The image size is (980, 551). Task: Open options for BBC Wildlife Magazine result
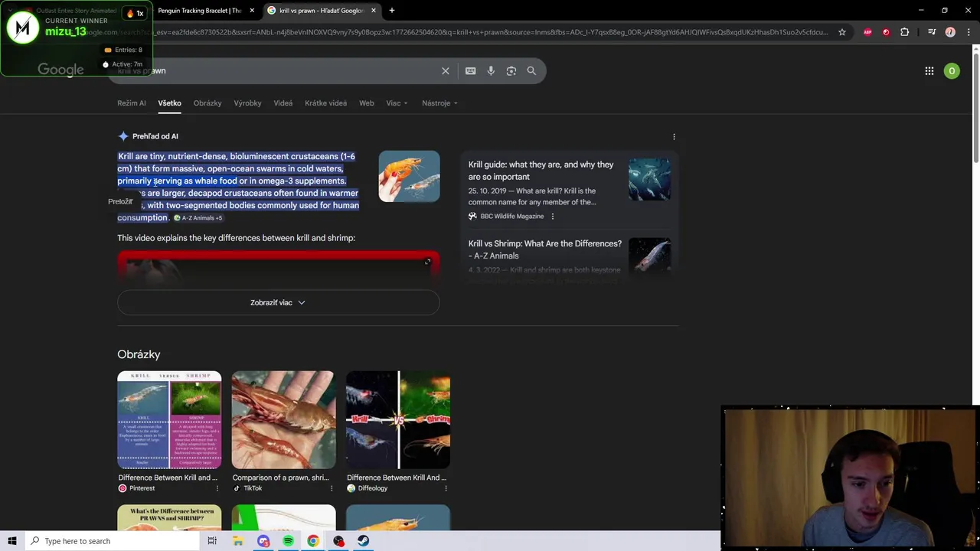pyautogui.click(x=552, y=217)
